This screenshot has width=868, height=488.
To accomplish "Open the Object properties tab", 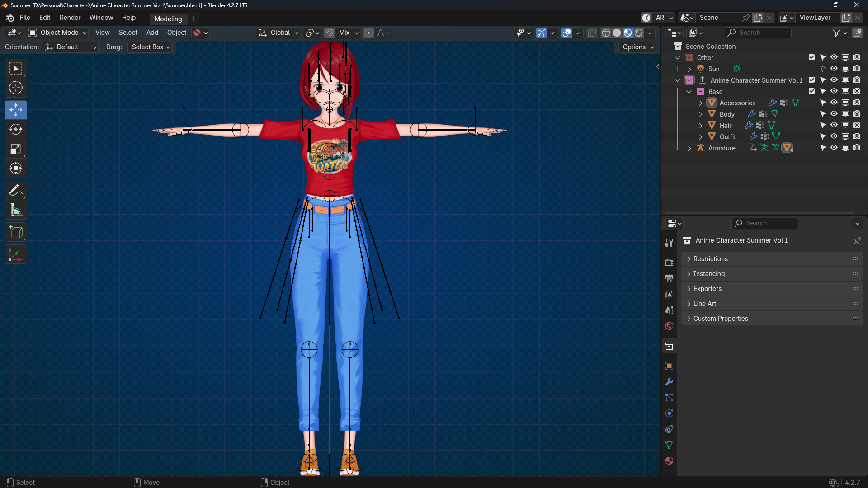I will coord(670,366).
